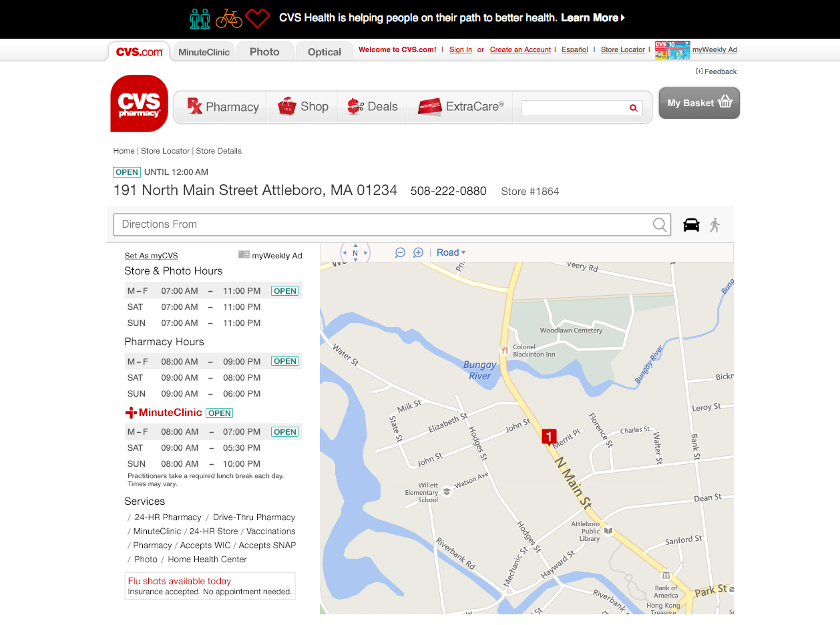Go to Store Locator breadcrumb
The width and height of the screenshot is (840, 625).
(166, 151)
